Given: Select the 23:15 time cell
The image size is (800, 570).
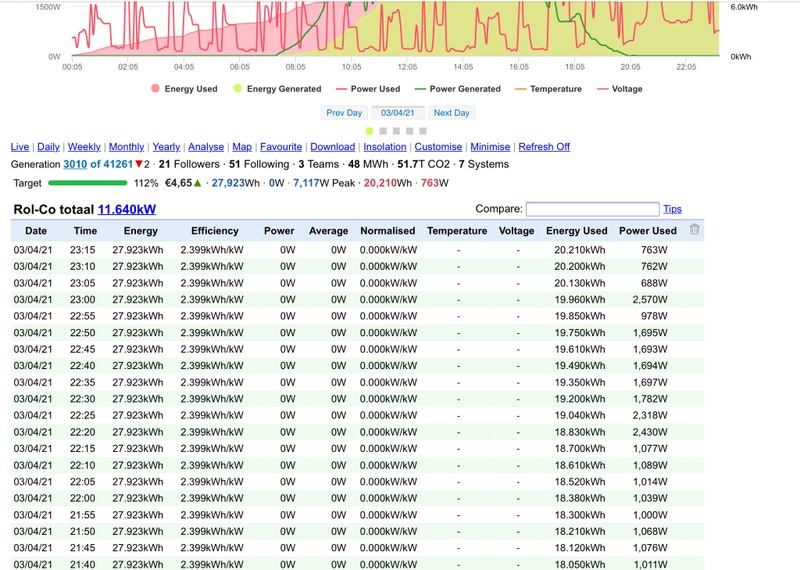Looking at the screenshot, I should (x=83, y=250).
